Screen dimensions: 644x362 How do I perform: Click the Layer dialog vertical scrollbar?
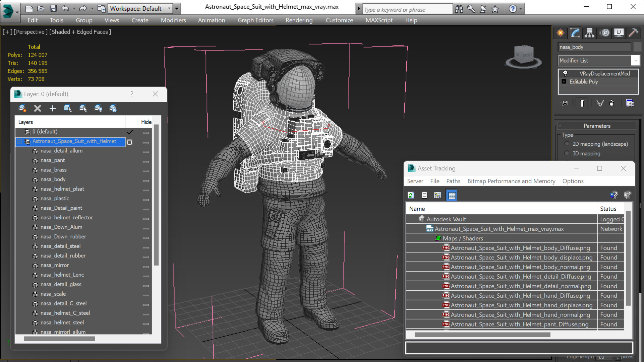click(156, 195)
